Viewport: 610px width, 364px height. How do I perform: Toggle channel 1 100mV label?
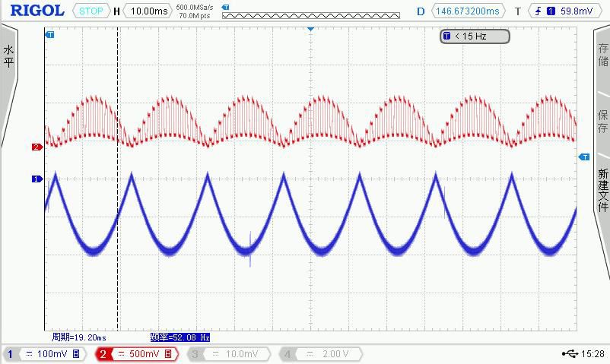[52, 354]
